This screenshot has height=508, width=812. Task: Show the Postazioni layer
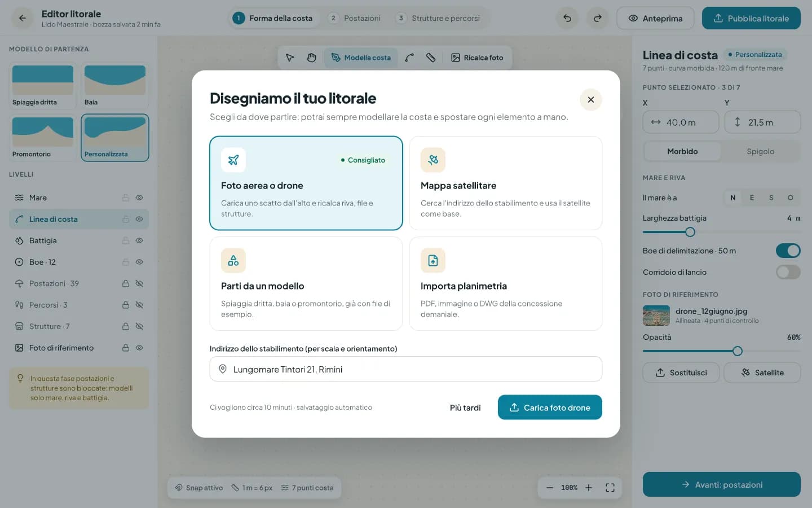click(139, 283)
